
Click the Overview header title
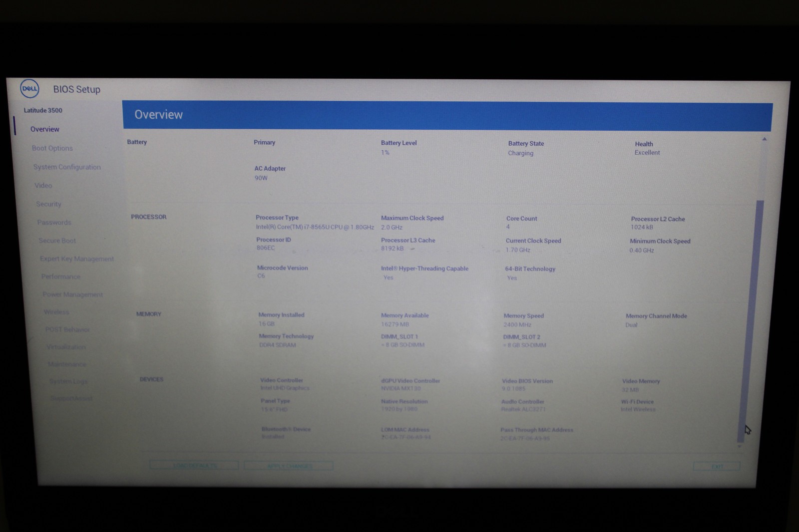point(158,115)
